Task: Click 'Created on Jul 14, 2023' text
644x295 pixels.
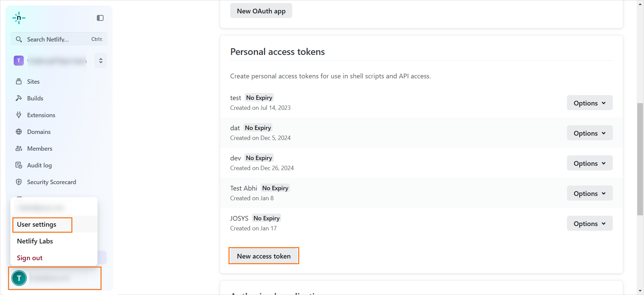Action: (260, 108)
